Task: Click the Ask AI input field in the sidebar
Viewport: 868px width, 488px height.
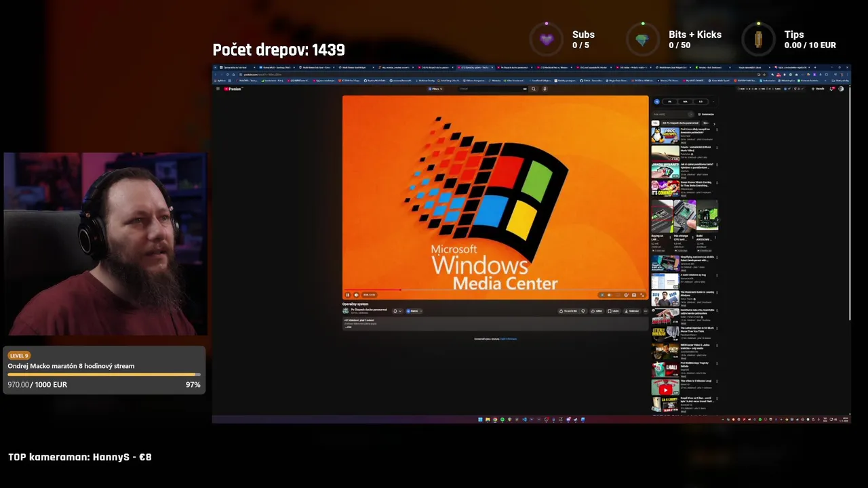Action: 673,115
